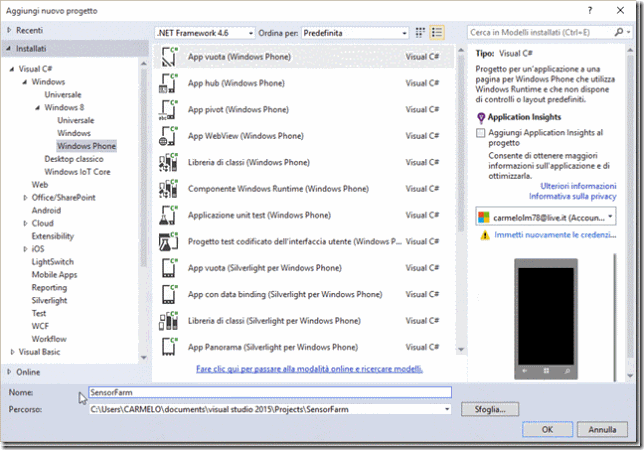Open the Ordina per Predefinita dropdown
Screen dimensions: 644x450
point(355,33)
